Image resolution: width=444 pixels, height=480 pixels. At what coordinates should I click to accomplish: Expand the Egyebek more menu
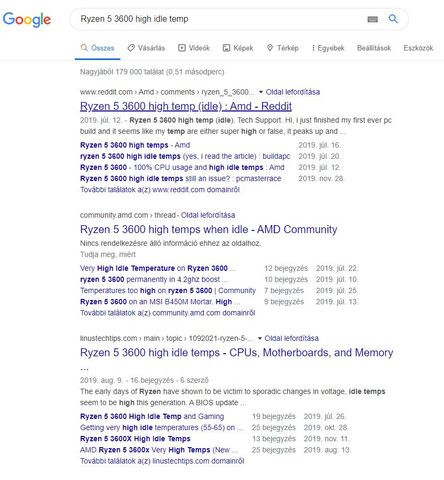pyautogui.click(x=328, y=48)
